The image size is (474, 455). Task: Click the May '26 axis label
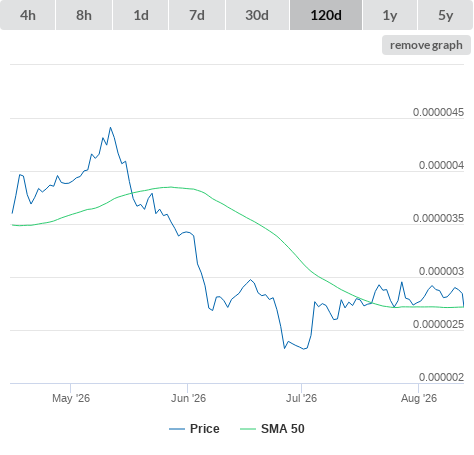pyautogui.click(x=71, y=398)
